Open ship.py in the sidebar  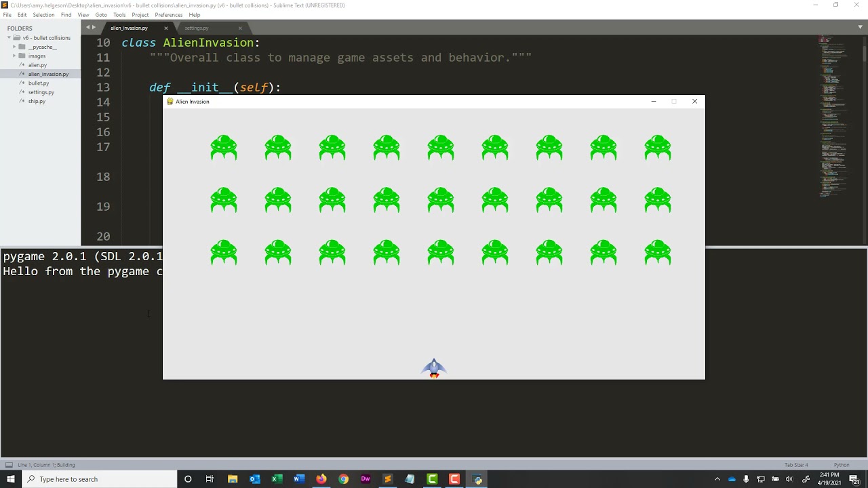click(x=37, y=101)
